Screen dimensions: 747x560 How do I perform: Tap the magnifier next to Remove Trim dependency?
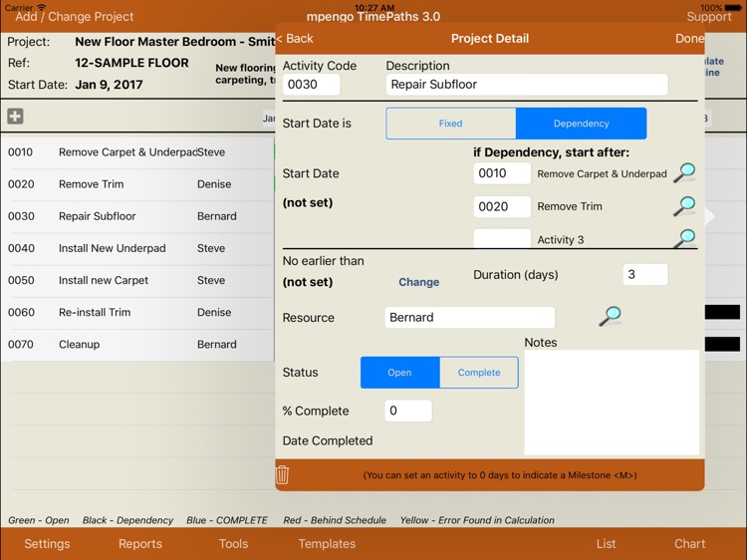684,206
